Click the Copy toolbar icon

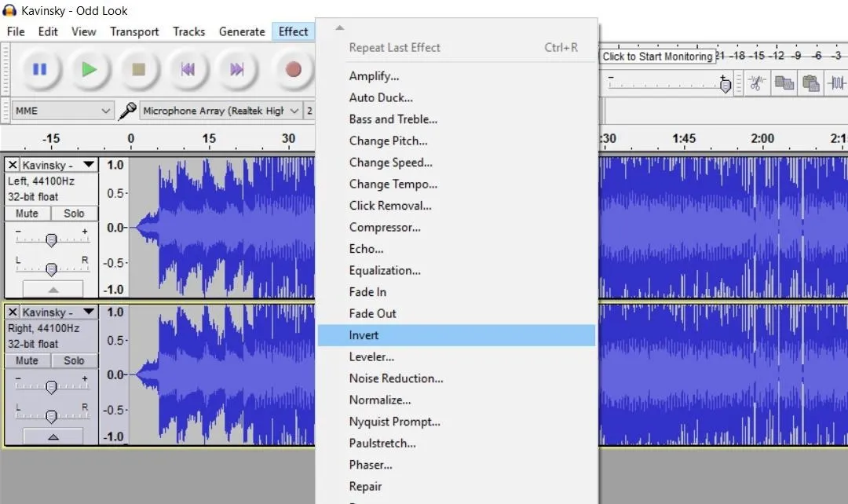pos(784,83)
